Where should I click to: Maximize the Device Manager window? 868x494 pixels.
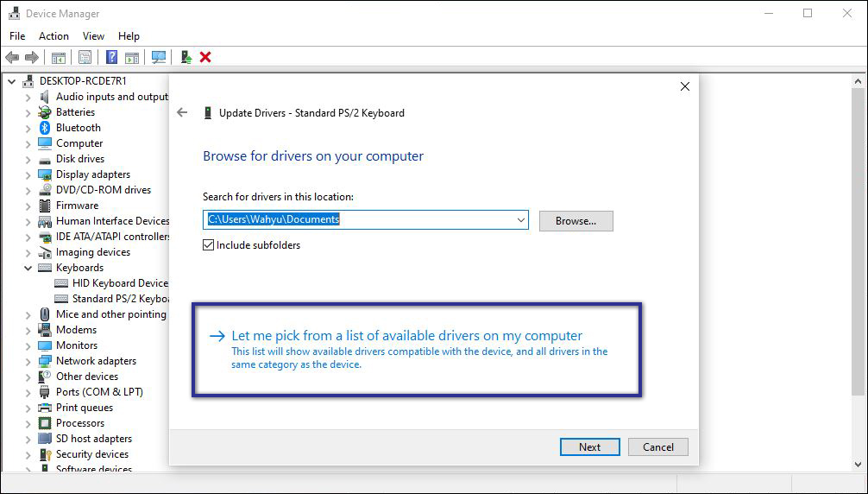tap(808, 13)
